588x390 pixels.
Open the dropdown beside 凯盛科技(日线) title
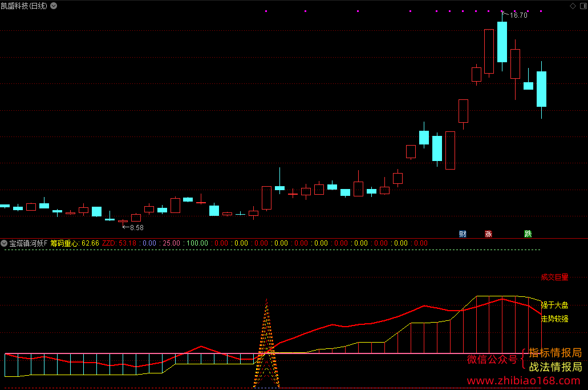click(x=54, y=6)
